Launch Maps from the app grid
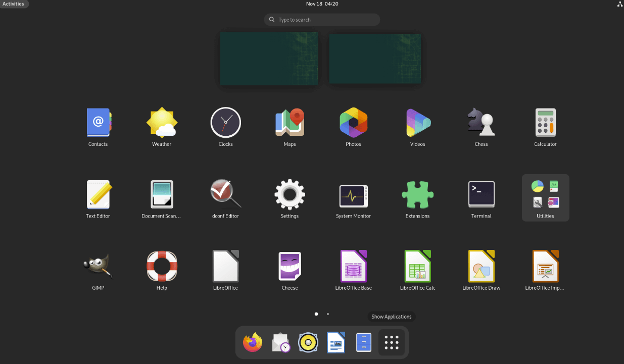This screenshot has width=624, height=364. point(290,122)
